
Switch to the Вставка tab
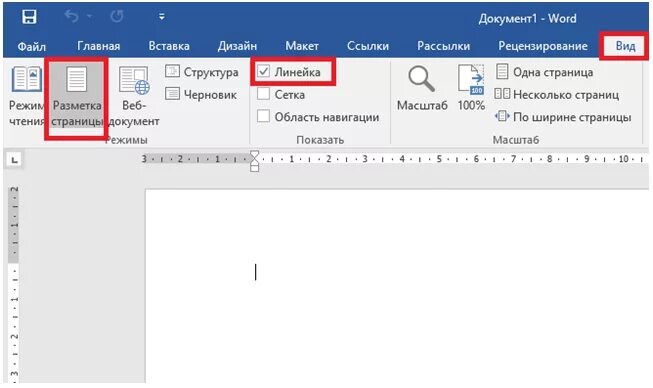coord(169,46)
